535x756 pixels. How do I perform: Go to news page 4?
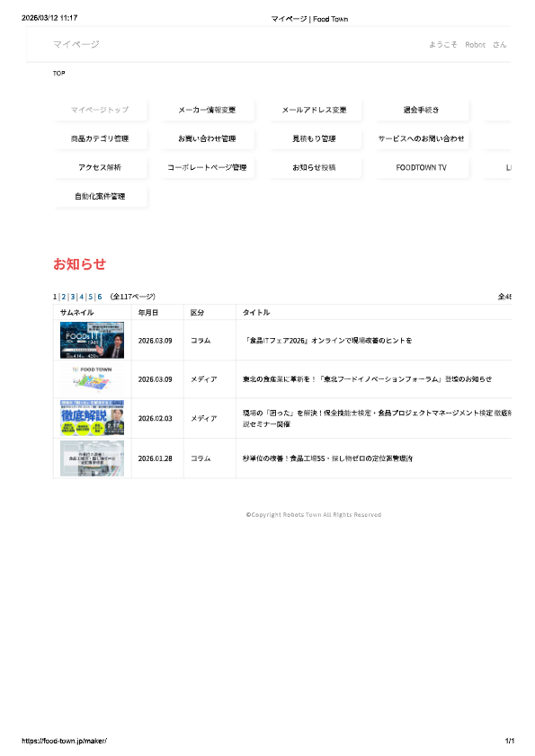pos(82,297)
